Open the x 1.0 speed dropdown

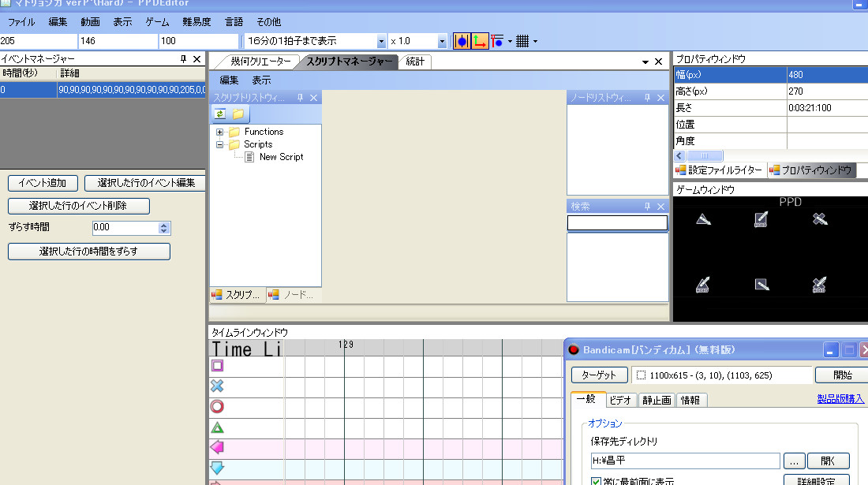click(x=442, y=41)
